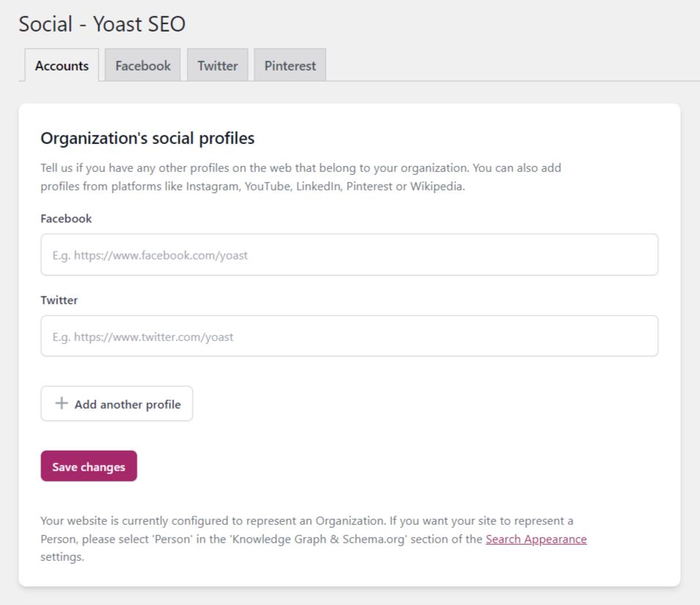
Task: Focus the Facebook profile URL field
Action: tap(349, 255)
